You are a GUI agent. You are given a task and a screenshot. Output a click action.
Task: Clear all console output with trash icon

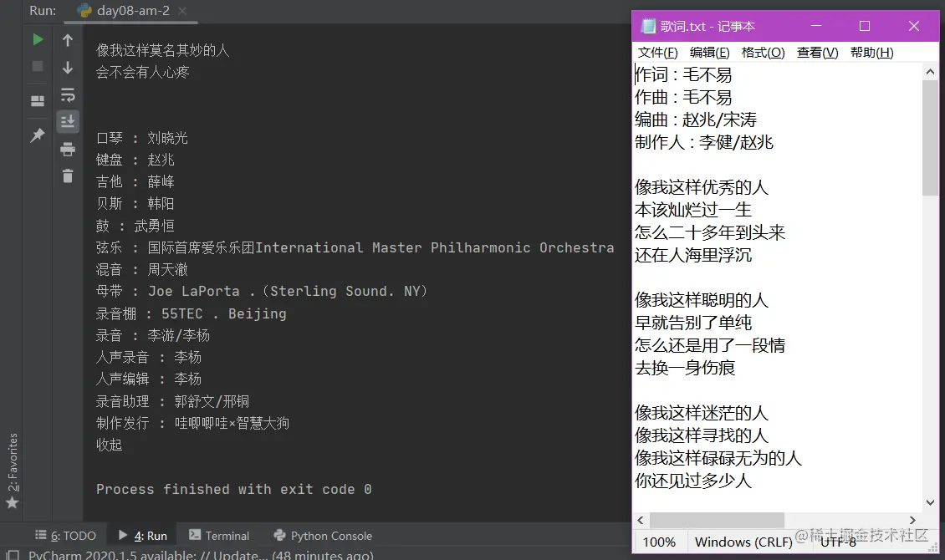(x=68, y=176)
